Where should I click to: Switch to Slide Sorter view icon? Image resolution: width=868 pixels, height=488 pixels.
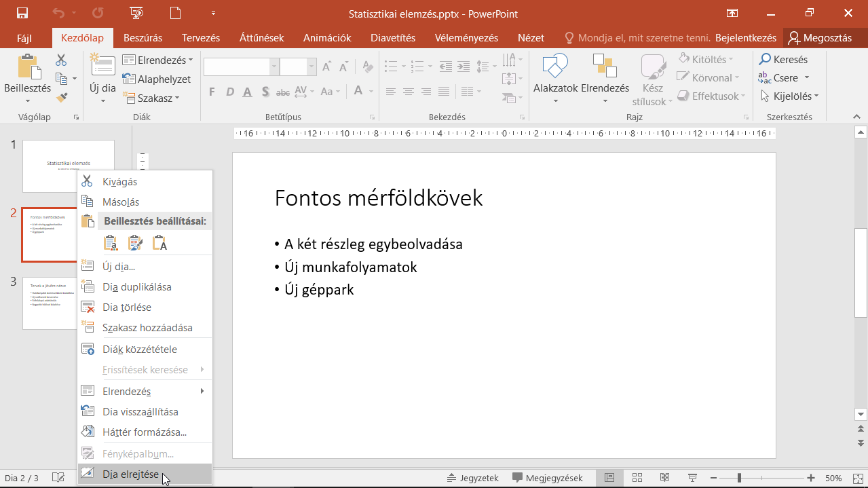637,478
